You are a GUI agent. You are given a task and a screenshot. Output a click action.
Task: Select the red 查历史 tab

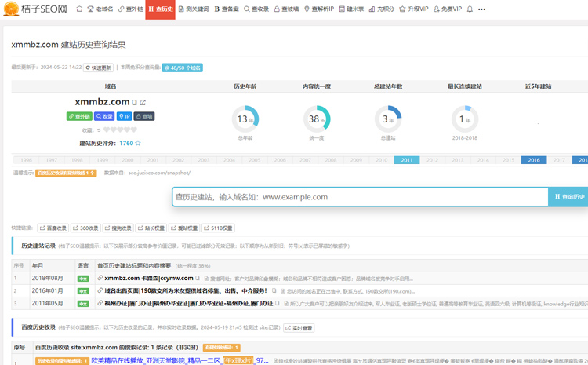(160, 9)
